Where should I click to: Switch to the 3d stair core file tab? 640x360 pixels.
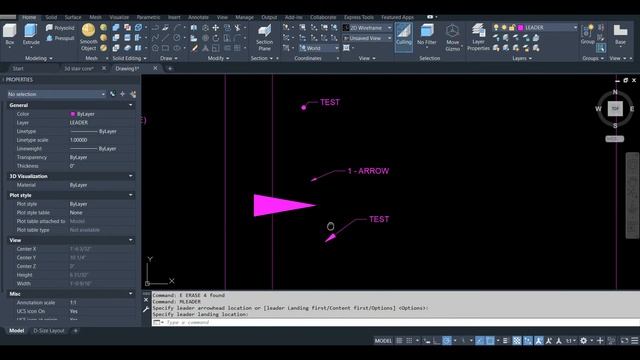point(79,69)
